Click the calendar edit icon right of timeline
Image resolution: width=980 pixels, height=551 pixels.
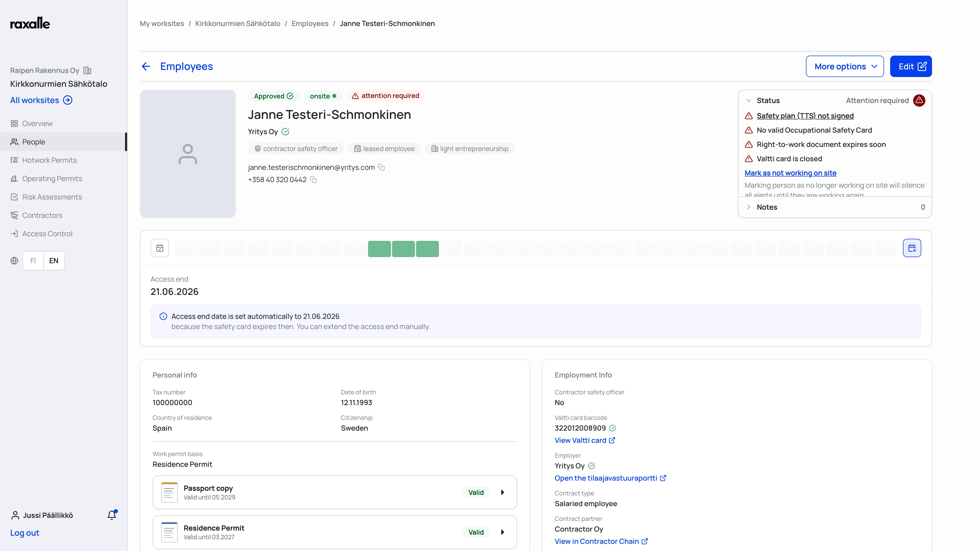(912, 248)
